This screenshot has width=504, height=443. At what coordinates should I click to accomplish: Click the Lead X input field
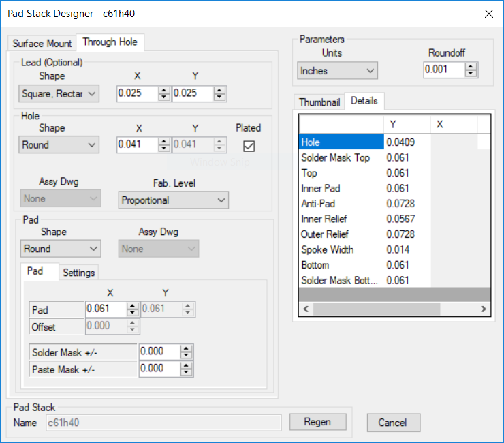pyautogui.click(x=138, y=93)
